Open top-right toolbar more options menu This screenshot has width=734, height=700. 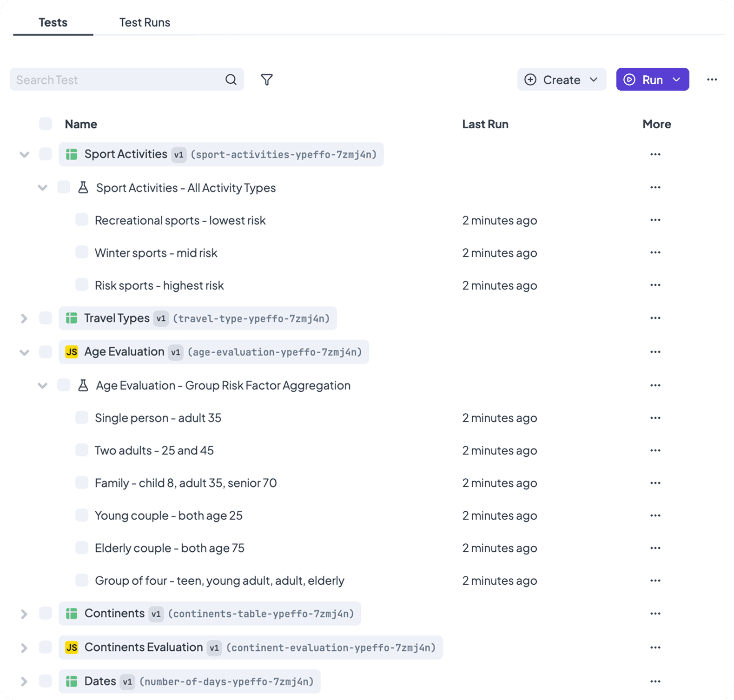pyautogui.click(x=712, y=80)
